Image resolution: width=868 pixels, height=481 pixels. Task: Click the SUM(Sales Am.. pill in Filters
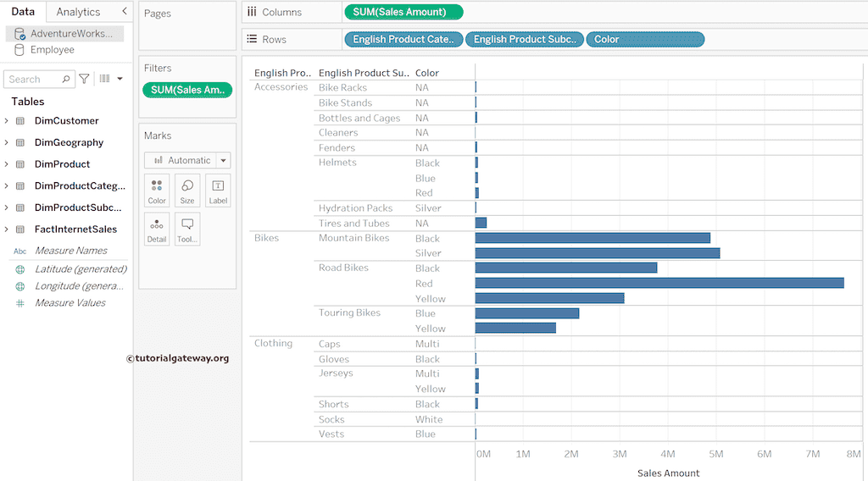[186, 91]
